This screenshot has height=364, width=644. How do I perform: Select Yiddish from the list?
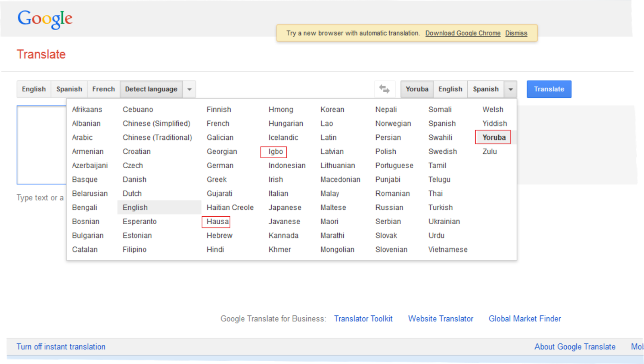point(495,124)
